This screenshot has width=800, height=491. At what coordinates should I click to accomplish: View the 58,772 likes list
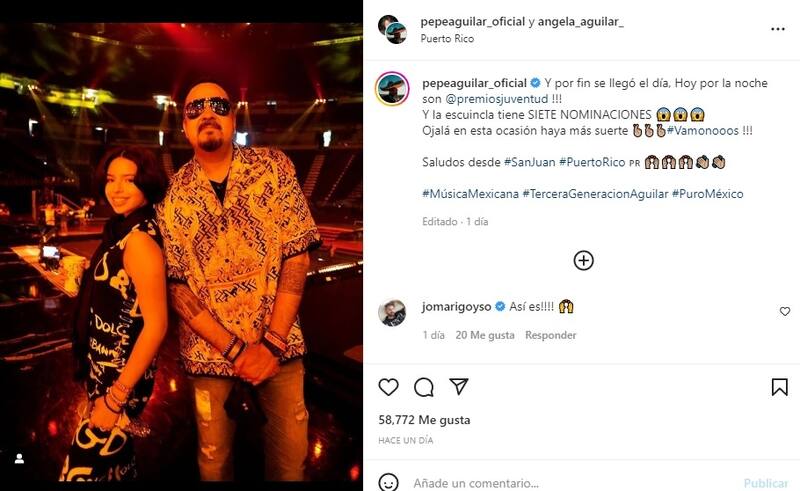[x=424, y=420]
